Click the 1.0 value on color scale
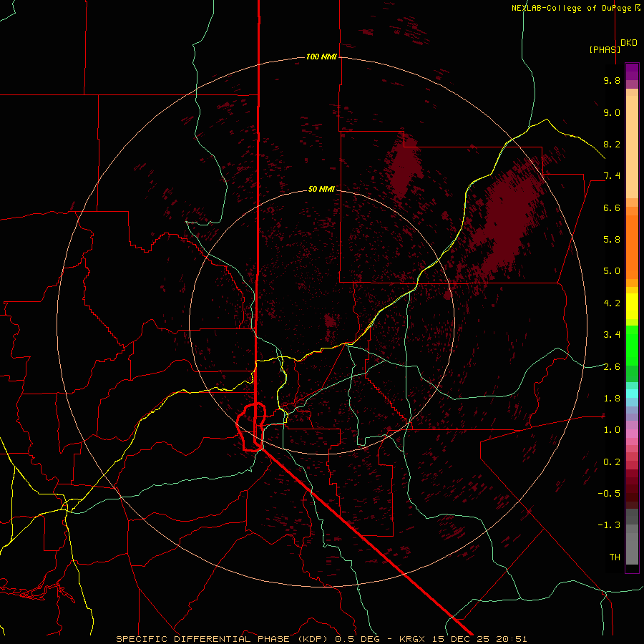The width and height of the screenshot is (644, 644). 612,430
